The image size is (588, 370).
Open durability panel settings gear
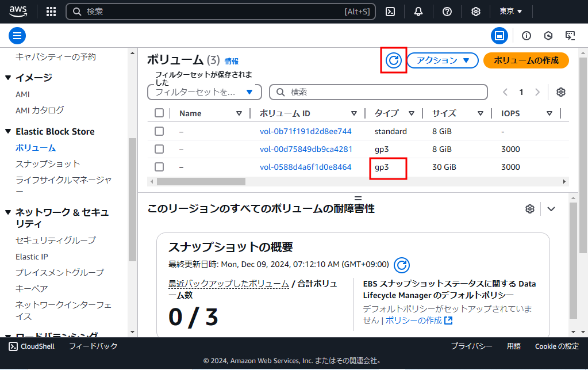click(x=529, y=209)
